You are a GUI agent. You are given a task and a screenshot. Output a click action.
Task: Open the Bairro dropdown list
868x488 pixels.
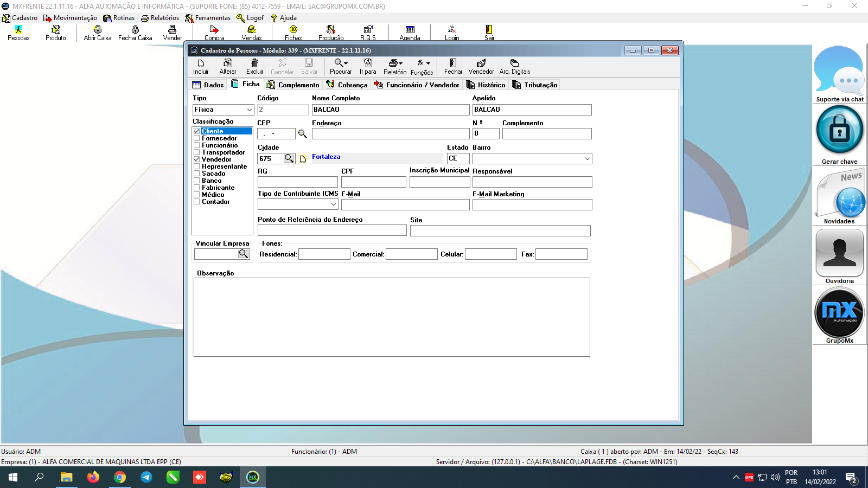coord(587,159)
